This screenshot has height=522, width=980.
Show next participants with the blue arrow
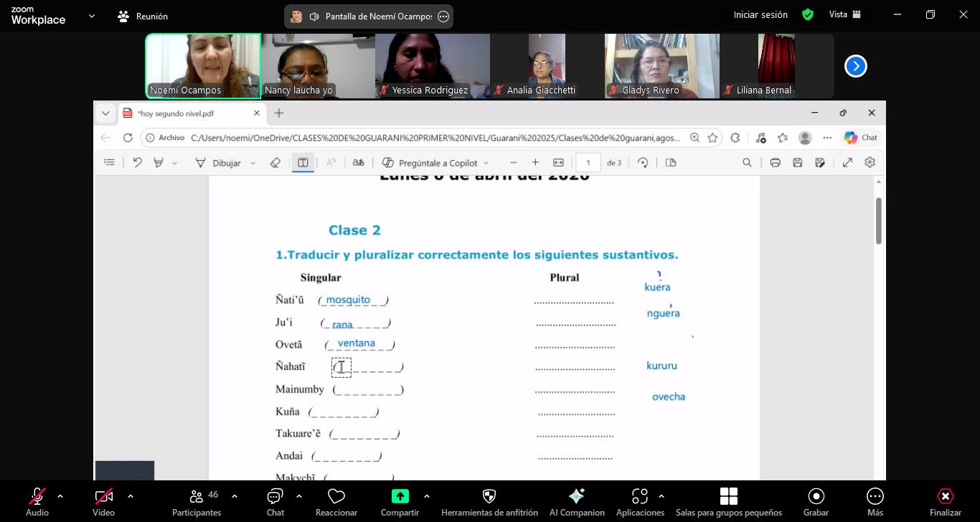[x=855, y=66]
